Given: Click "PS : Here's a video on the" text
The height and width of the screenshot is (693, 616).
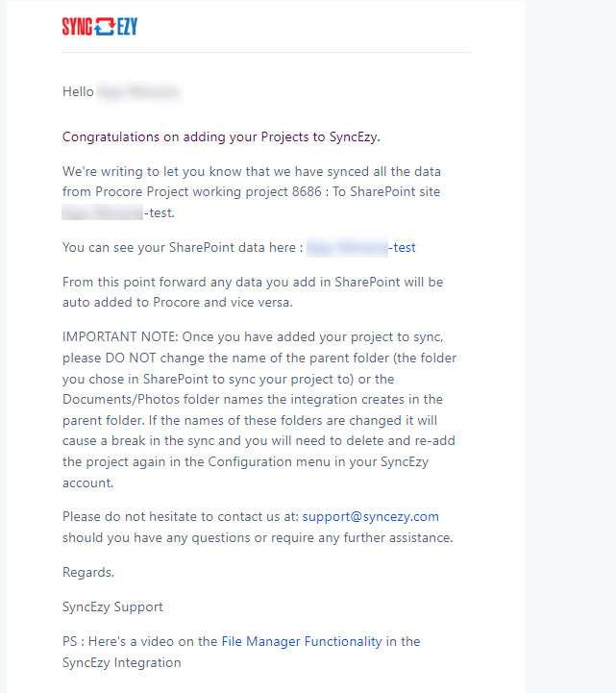Looking at the screenshot, I should point(139,641).
